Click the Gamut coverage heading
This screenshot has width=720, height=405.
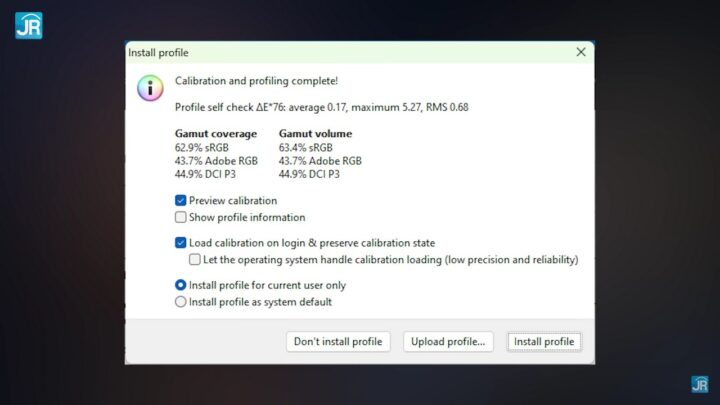[x=215, y=134]
